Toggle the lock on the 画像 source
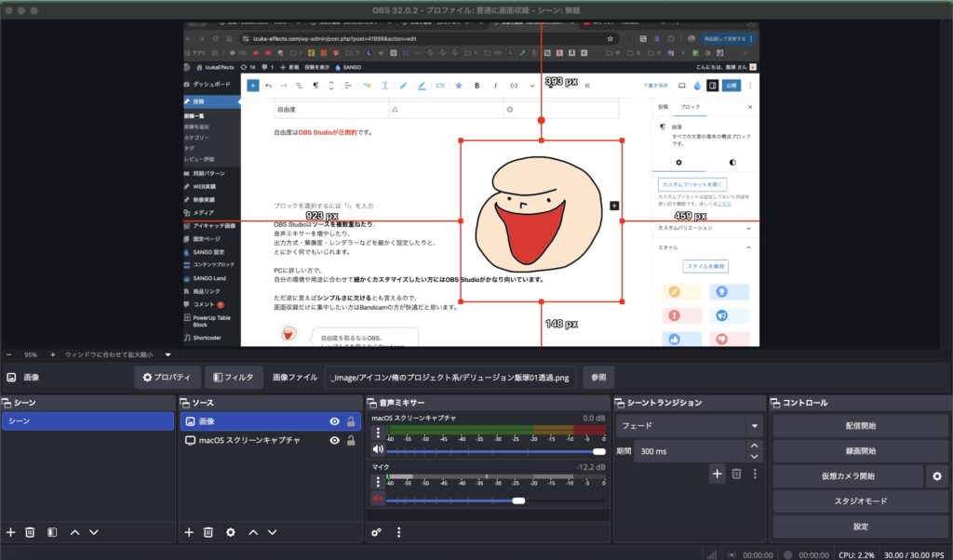The image size is (953, 560). [x=351, y=421]
